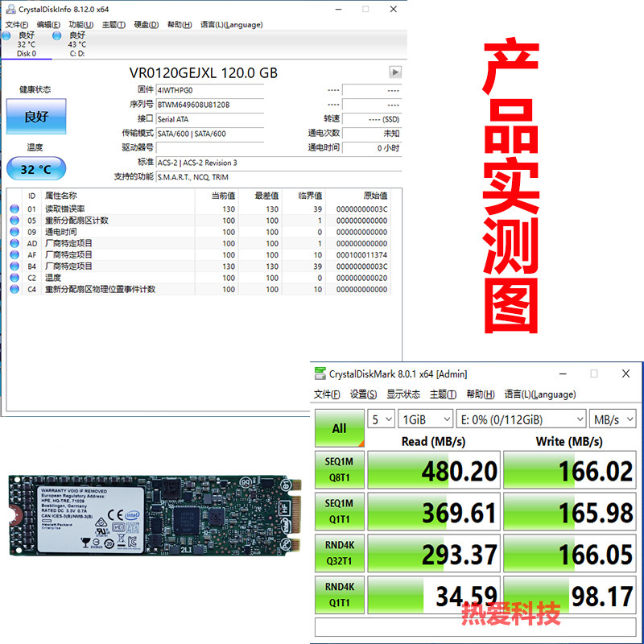Click the serial number field BTWM649608U8120B
Screen dimensions: 644x644
[210, 105]
